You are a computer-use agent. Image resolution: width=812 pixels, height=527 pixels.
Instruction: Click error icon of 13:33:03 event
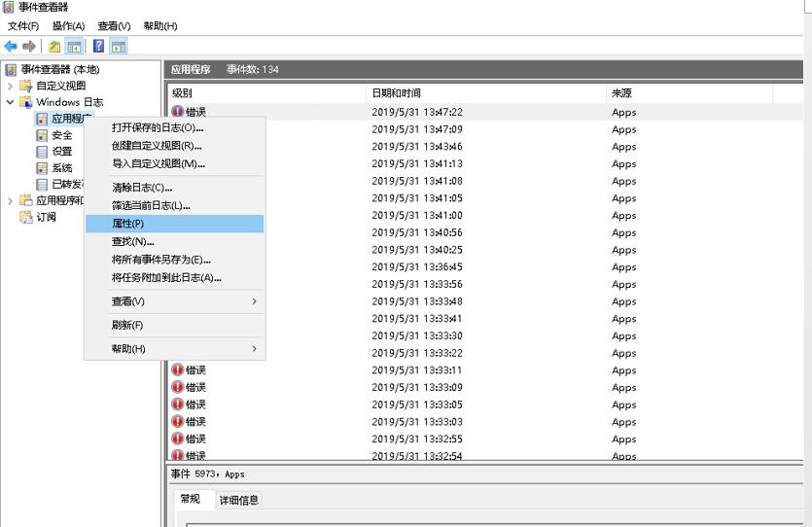(178, 421)
